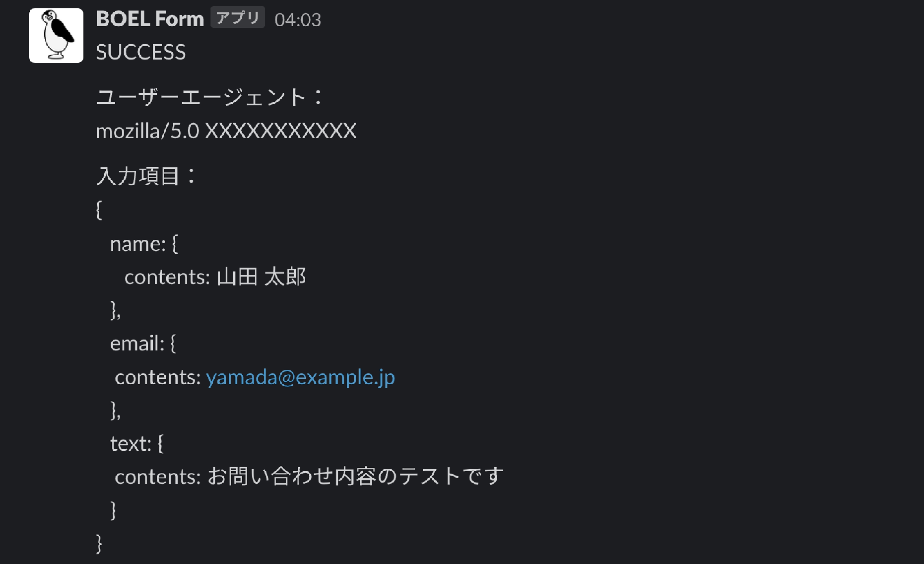
Task: Select the アプリ app badge
Action: [x=238, y=17]
